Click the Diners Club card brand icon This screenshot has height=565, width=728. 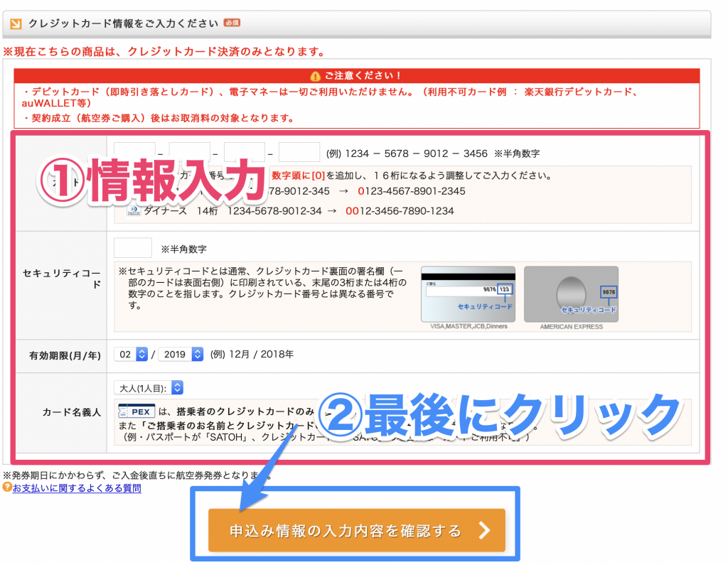[136, 210]
